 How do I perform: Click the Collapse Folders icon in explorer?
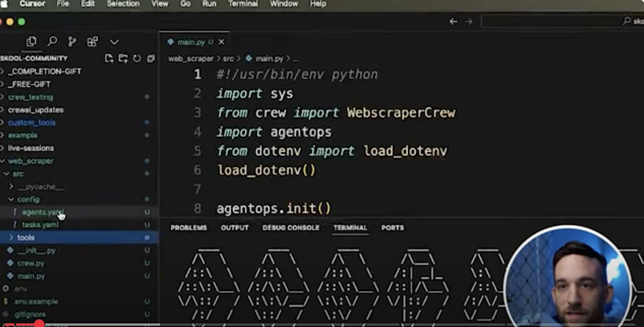click(x=151, y=58)
